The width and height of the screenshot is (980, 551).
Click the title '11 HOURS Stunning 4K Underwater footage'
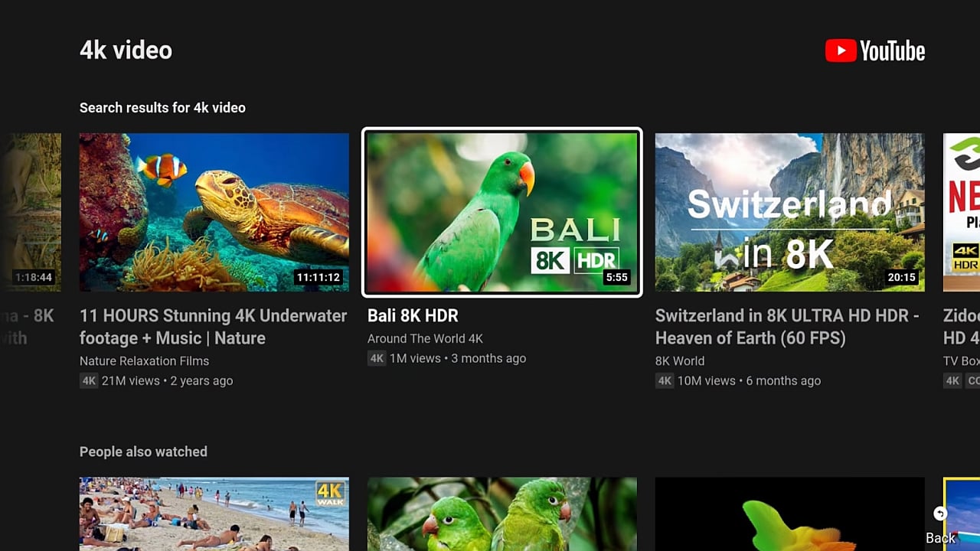(x=214, y=327)
